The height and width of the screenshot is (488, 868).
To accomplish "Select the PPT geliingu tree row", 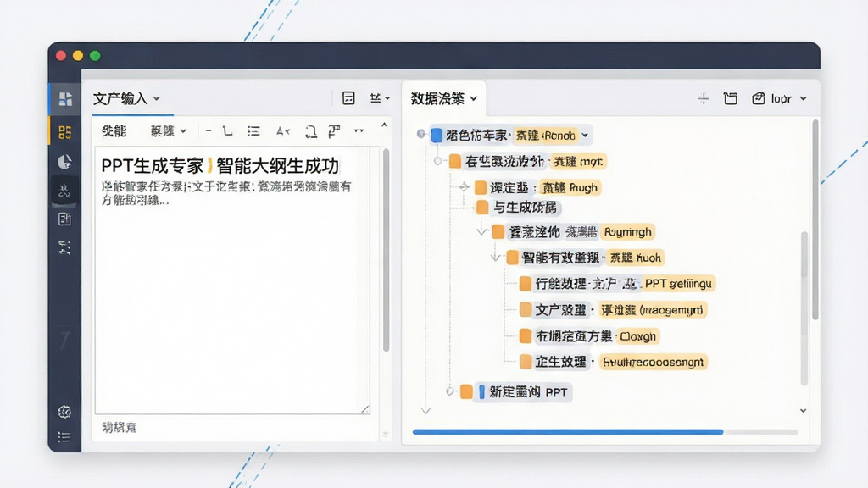I will 617,284.
